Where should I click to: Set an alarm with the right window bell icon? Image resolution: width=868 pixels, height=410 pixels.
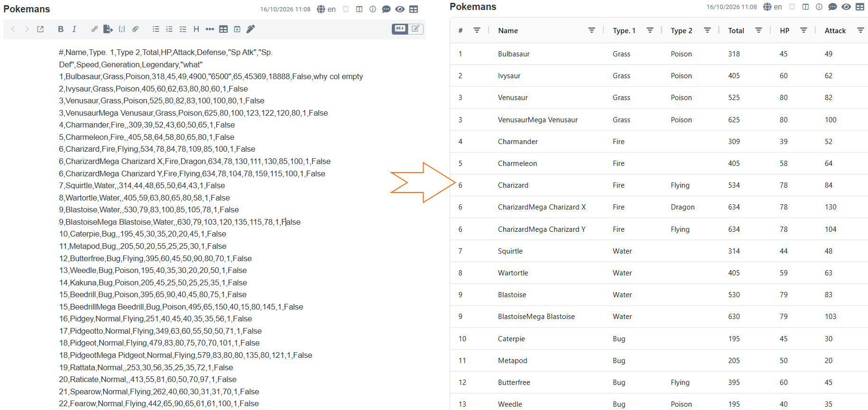792,7
